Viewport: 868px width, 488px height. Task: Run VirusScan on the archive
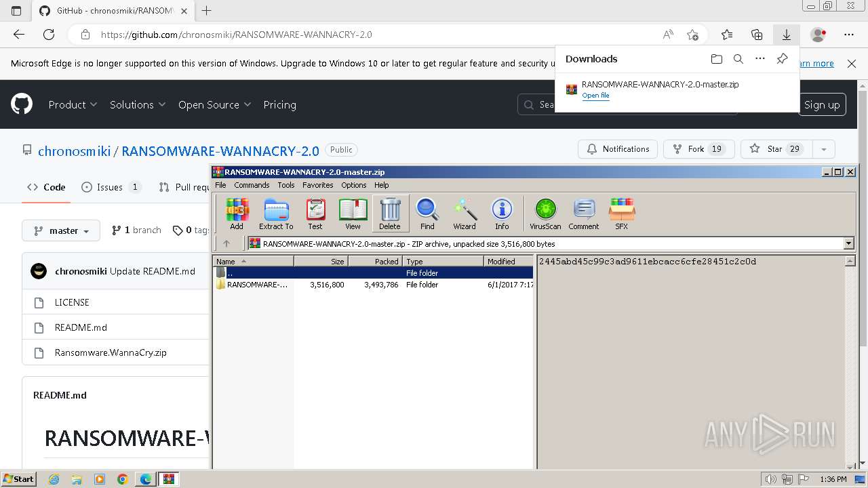pos(545,213)
